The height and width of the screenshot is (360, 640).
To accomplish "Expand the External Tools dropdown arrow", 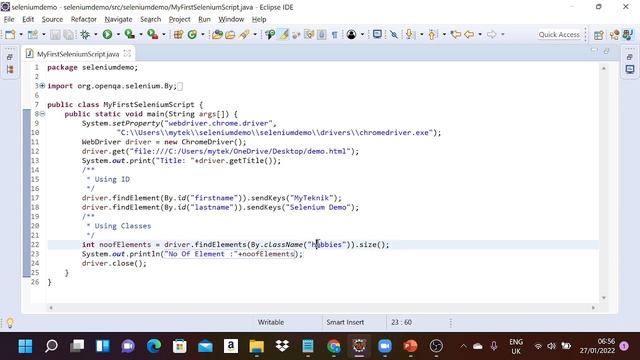I will point(164,35).
